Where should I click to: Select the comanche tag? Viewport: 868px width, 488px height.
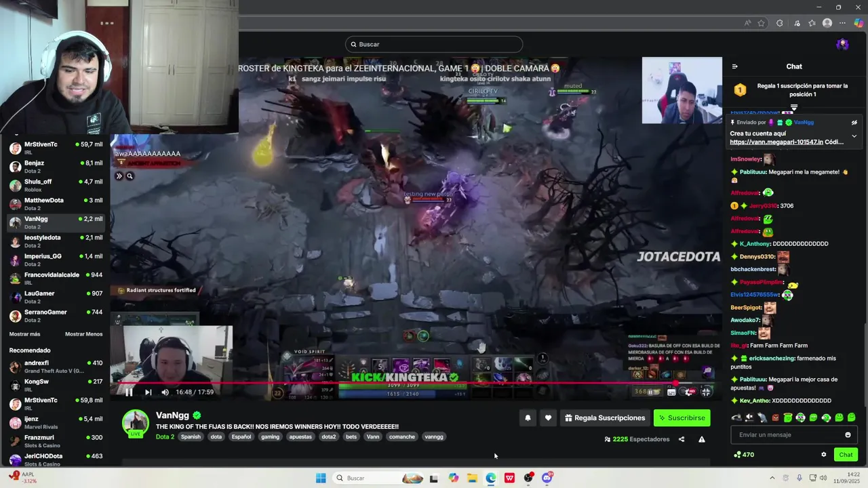coord(401,437)
